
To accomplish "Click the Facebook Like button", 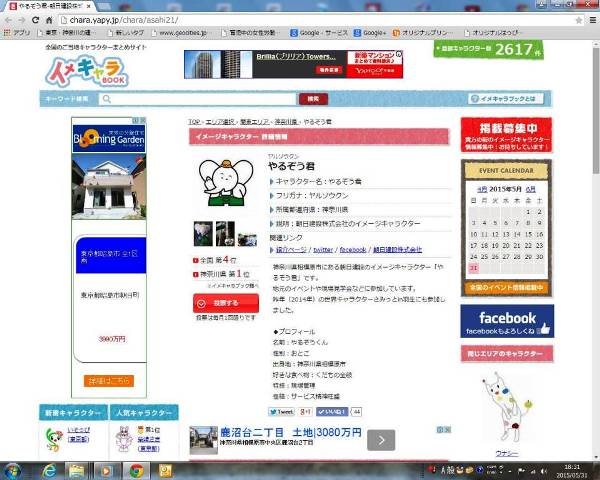I will (332, 412).
